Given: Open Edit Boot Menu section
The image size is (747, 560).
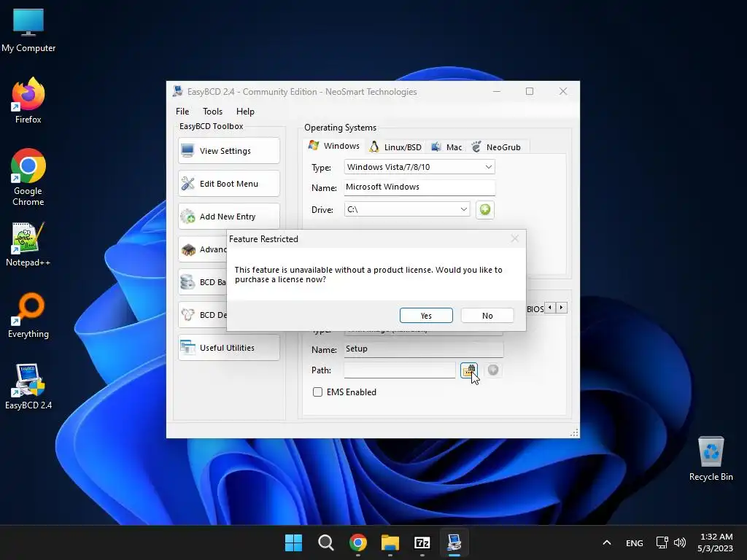Looking at the screenshot, I should pos(228,183).
